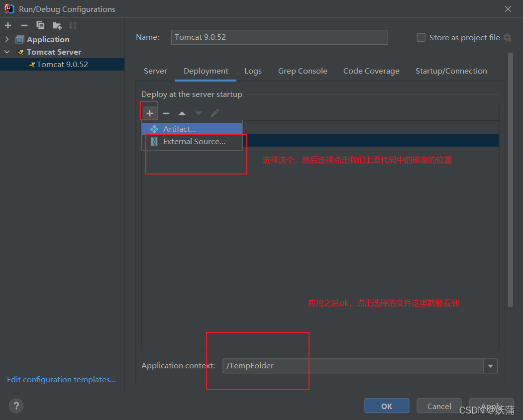Enable Store as project file checkbox
523x420 pixels.
click(421, 37)
